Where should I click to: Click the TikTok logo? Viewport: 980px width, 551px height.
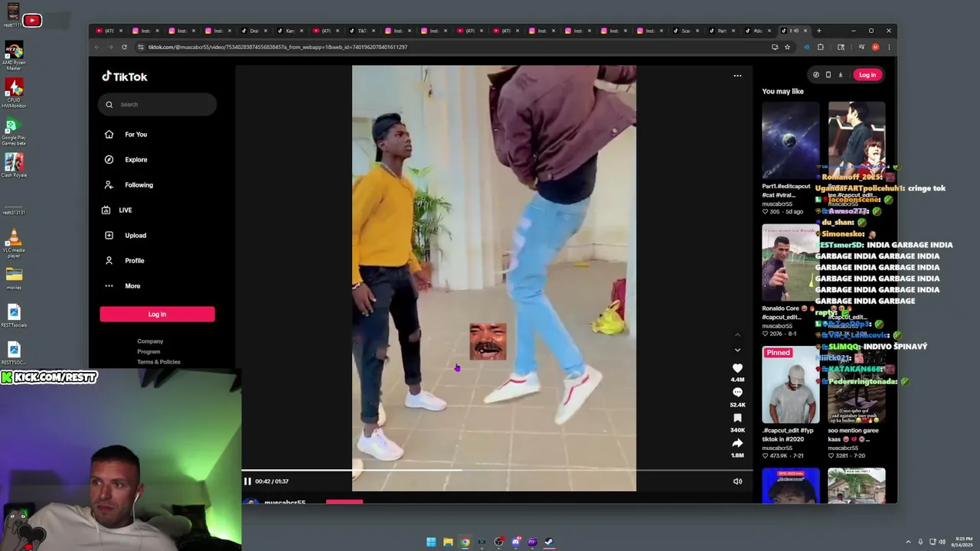(124, 77)
